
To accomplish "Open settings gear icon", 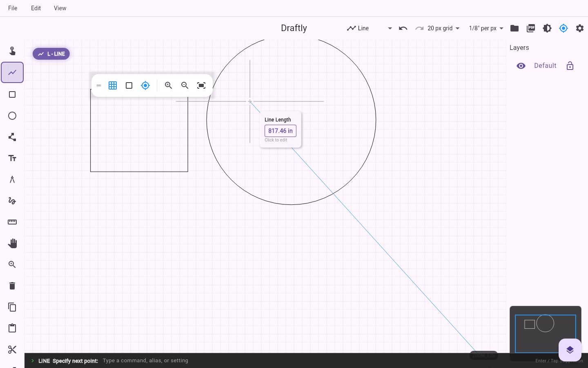I will (x=580, y=28).
